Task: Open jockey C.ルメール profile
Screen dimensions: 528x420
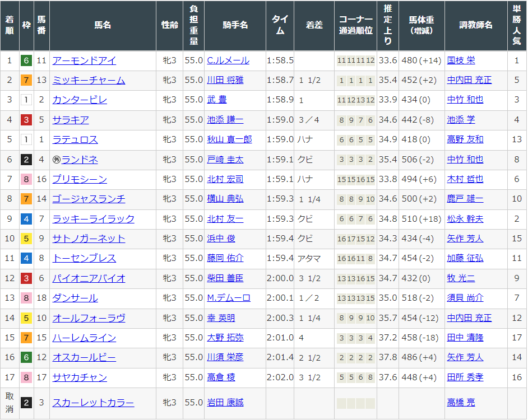Action: [x=228, y=60]
